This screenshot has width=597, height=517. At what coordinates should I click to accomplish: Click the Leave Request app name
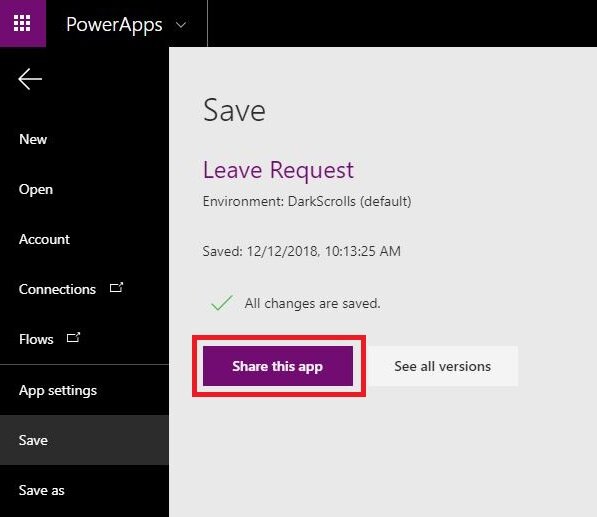278,169
